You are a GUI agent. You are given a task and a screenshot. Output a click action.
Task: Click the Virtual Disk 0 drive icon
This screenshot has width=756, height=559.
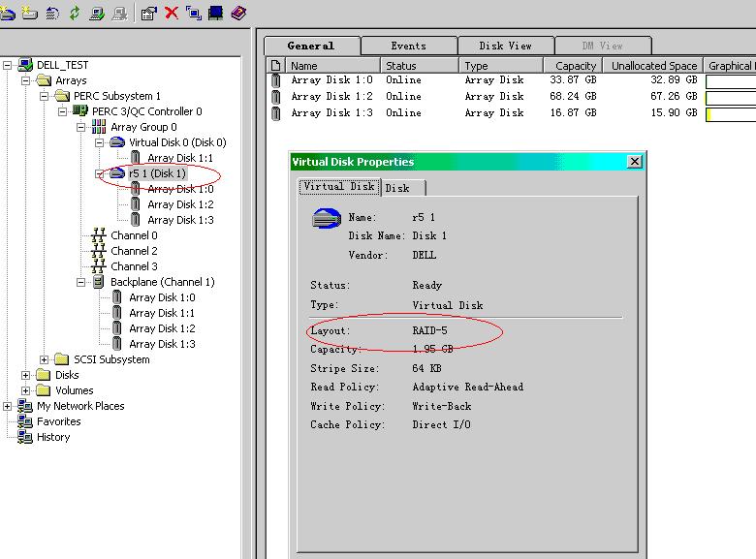[117, 142]
